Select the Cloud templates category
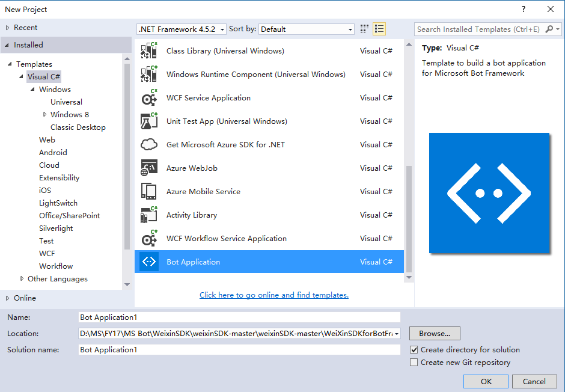The width and height of the screenshot is (565, 392). (x=49, y=165)
